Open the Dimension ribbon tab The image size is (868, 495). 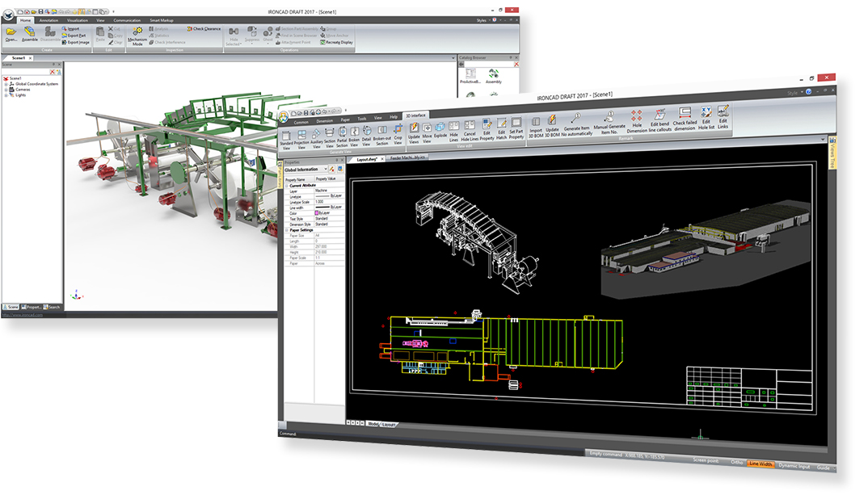coord(325,120)
